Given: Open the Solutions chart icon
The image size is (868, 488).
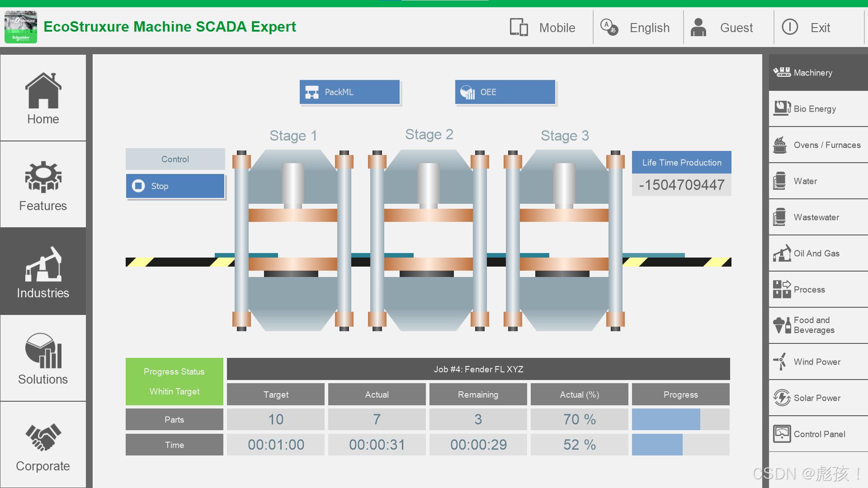Looking at the screenshot, I should click(43, 351).
